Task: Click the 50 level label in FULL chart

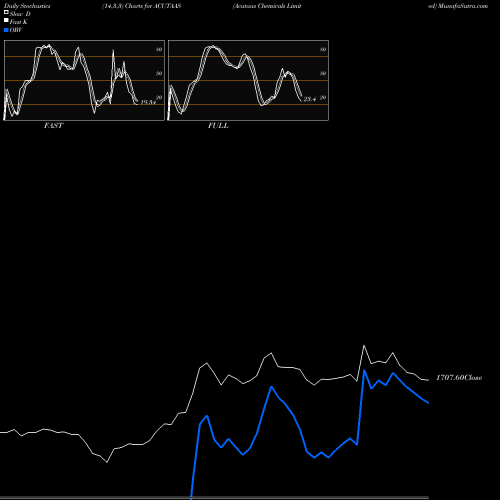Action: (323, 73)
